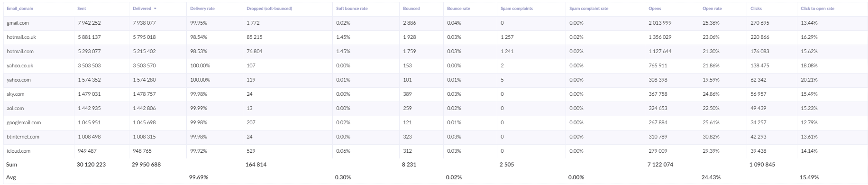
Task: Sort by Email_domain column header
Action: click(20, 9)
